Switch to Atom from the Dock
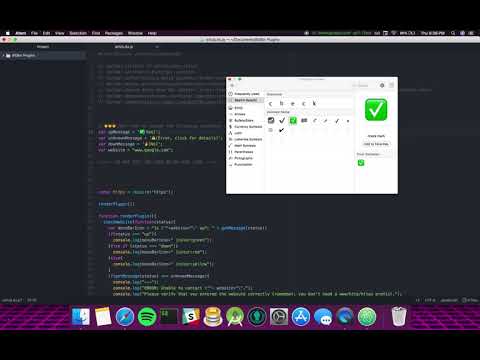This screenshot has height=360, width=480. click(367, 317)
